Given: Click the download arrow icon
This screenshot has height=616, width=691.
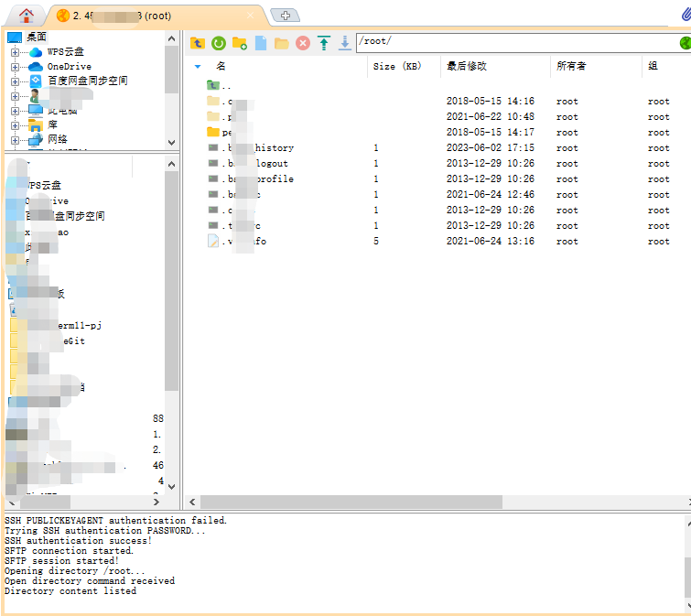Looking at the screenshot, I should 345,43.
